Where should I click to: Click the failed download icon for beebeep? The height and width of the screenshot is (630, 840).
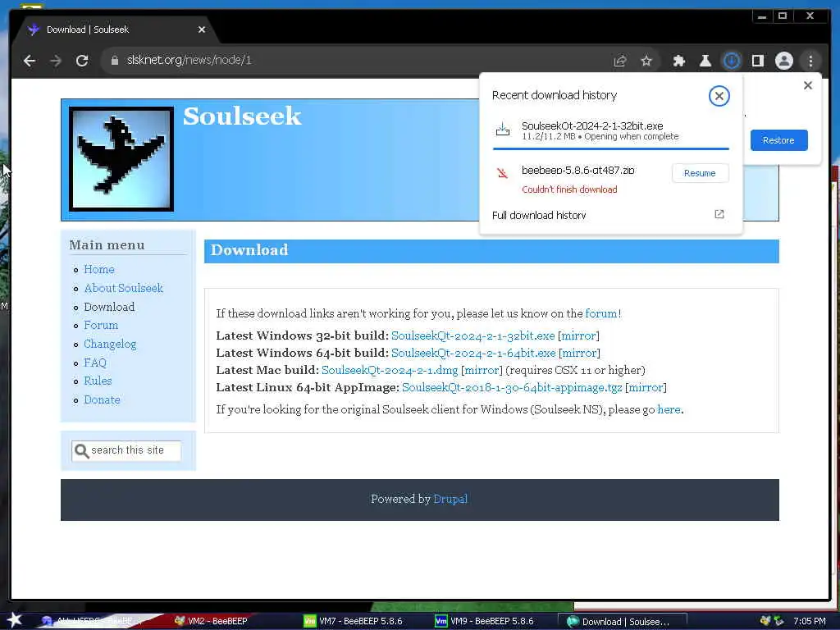502,173
